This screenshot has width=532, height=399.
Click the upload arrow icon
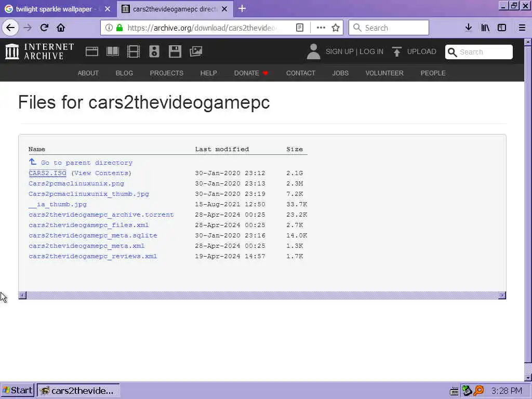(396, 51)
